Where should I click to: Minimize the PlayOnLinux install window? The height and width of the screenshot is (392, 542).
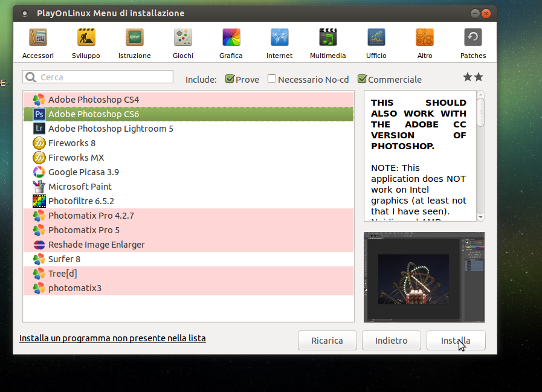coord(475,13)
